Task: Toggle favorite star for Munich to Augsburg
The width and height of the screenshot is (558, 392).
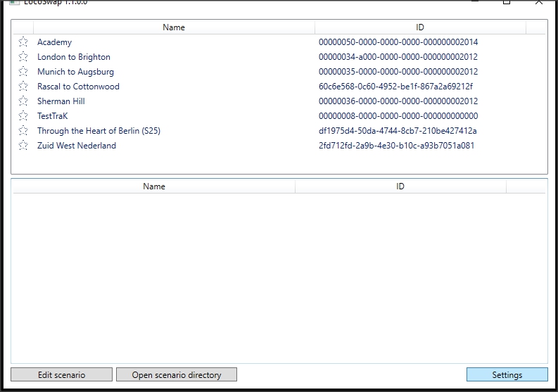Action: click(23, 72)
